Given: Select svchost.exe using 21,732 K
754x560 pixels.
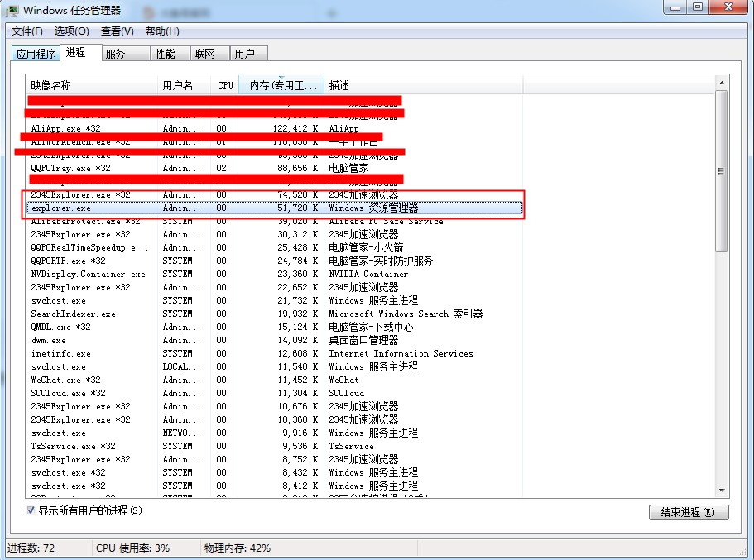Looking at the screenshot, I should 274,300.
